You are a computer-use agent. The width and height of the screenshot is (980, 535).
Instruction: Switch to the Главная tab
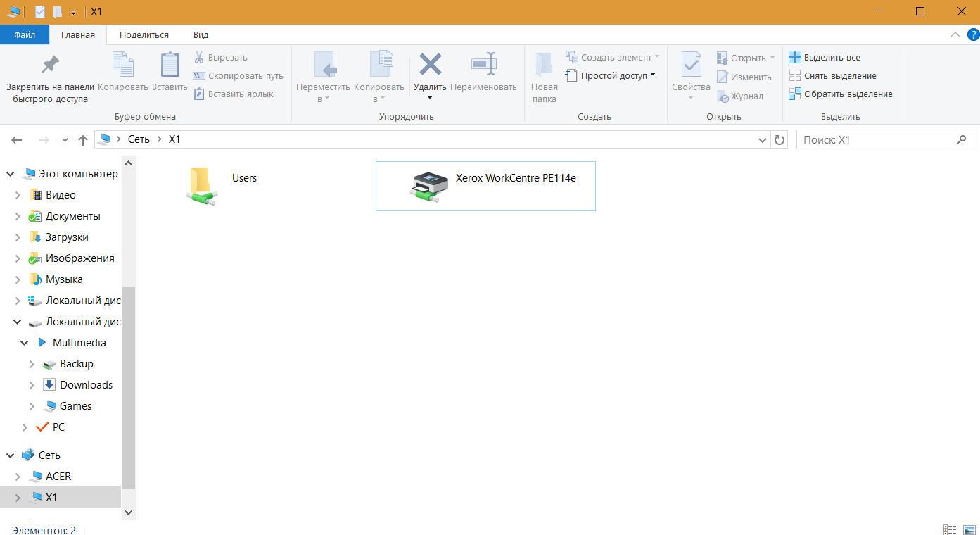pyautogui.click(x=78, y=34)
